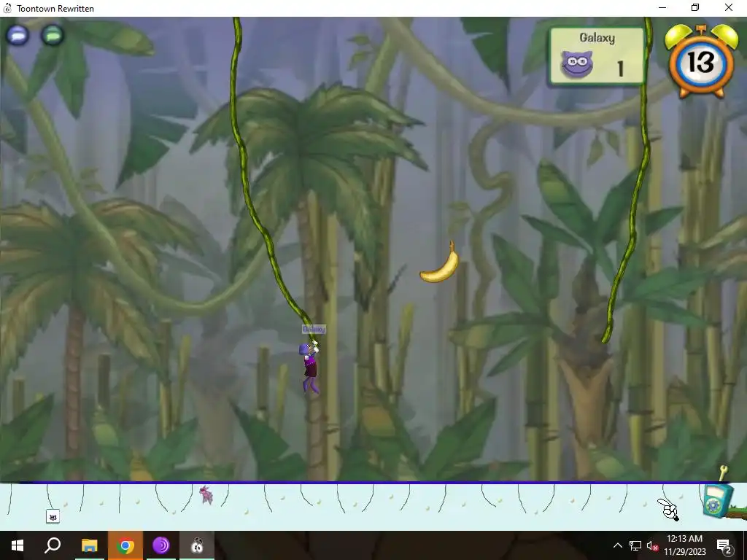Open network status tray icon

pyautogui.click(x=635, y=545)
